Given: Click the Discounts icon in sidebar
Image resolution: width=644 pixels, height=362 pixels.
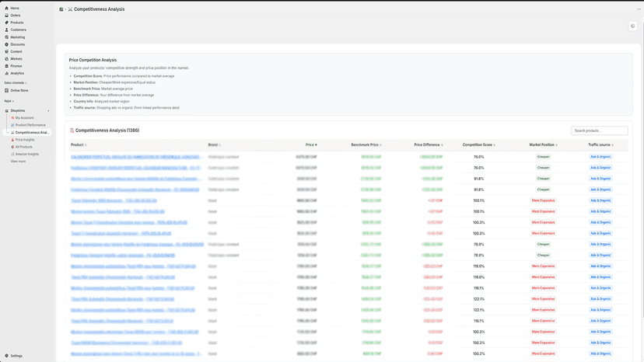Looking at the screenshot, I should pyautogui.click(x=6, y=44).
